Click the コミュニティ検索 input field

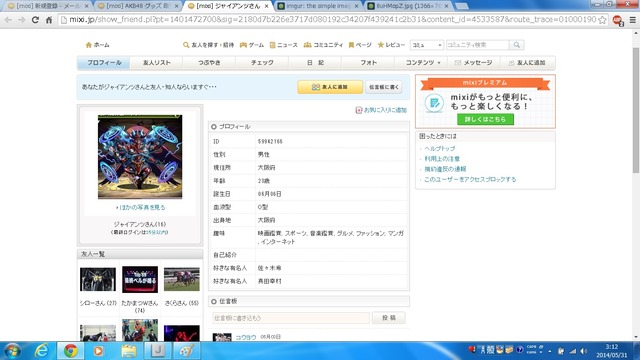coord(478,45)
